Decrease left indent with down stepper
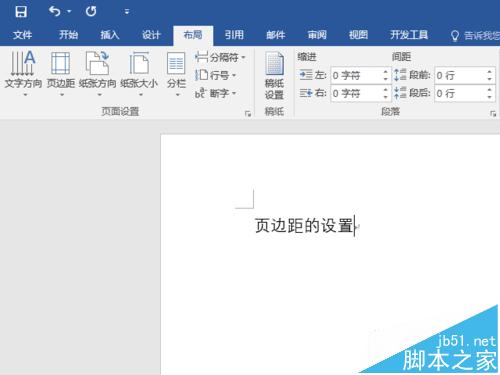The height and width of the screenshot is (375, 500). click(x=386, y=79)
